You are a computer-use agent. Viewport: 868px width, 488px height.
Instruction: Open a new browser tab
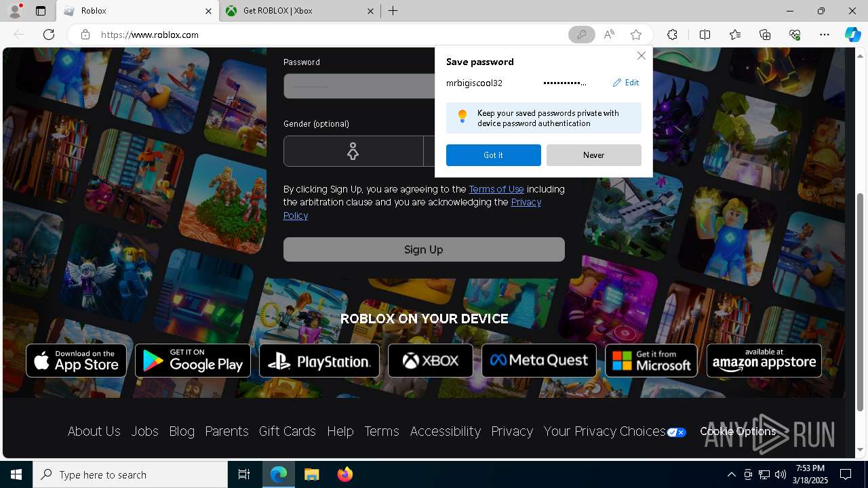tap(393, 11)
